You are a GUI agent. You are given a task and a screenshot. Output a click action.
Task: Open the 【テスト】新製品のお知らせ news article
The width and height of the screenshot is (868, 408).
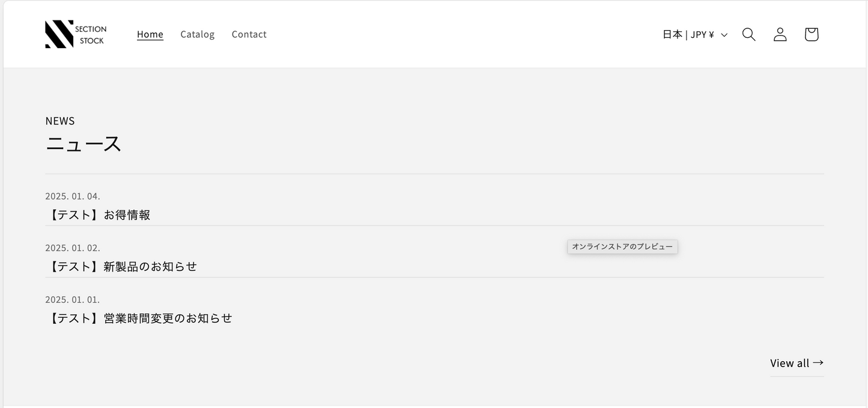click(x=121, y=266)
